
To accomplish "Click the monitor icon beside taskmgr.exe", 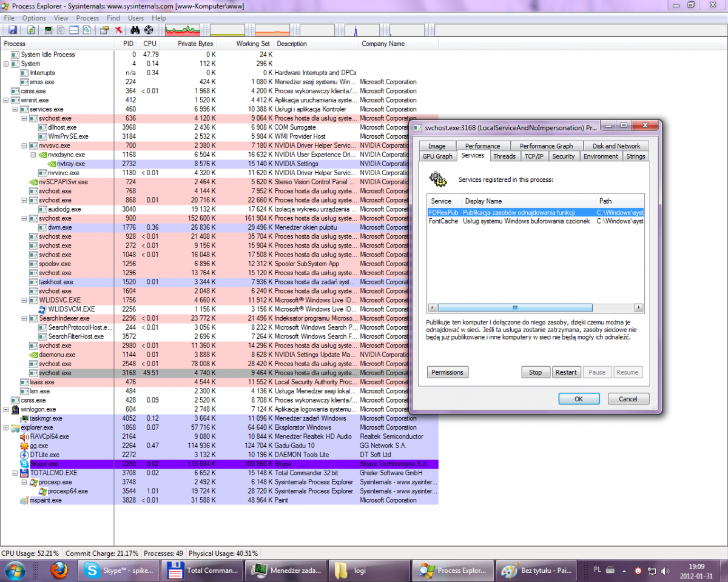I will [x=24, y=418].
